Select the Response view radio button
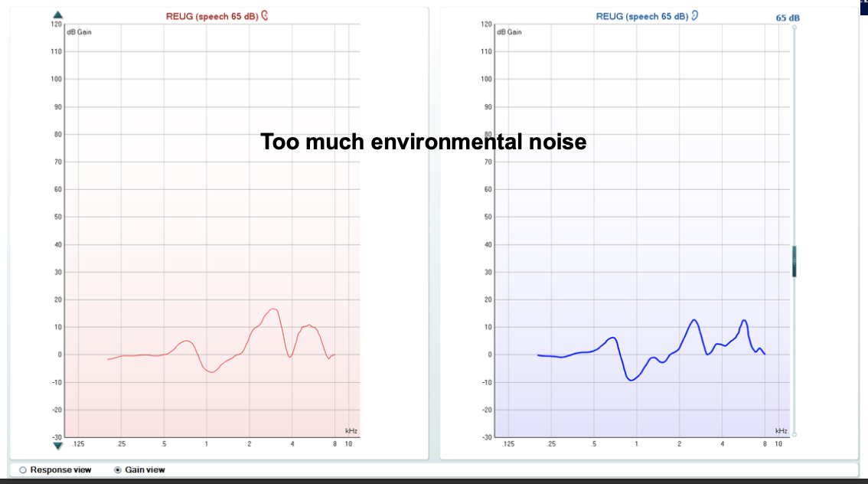 tap(22, 469)
